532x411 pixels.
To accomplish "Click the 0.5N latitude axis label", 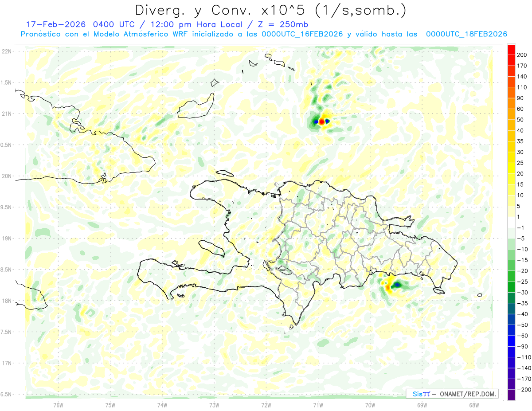I will pos(7,145).
